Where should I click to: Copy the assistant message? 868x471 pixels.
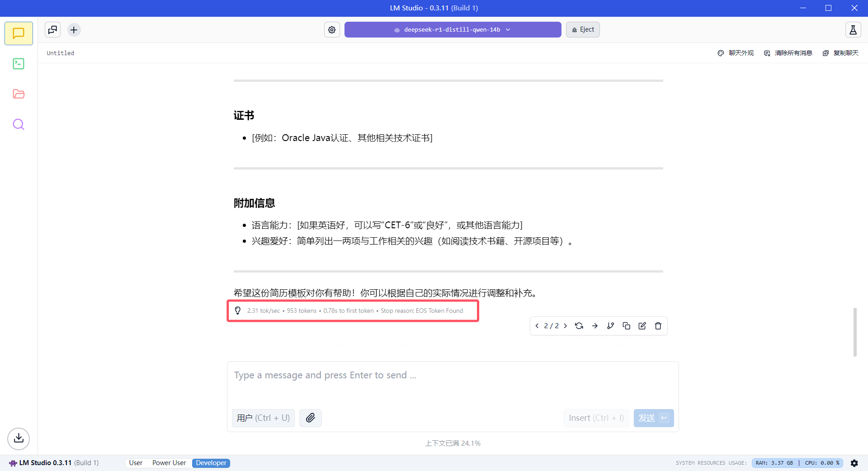coord(626,326)
